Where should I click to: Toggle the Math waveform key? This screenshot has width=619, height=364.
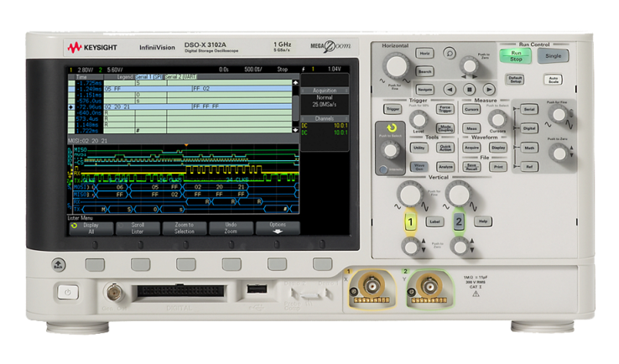529,148
